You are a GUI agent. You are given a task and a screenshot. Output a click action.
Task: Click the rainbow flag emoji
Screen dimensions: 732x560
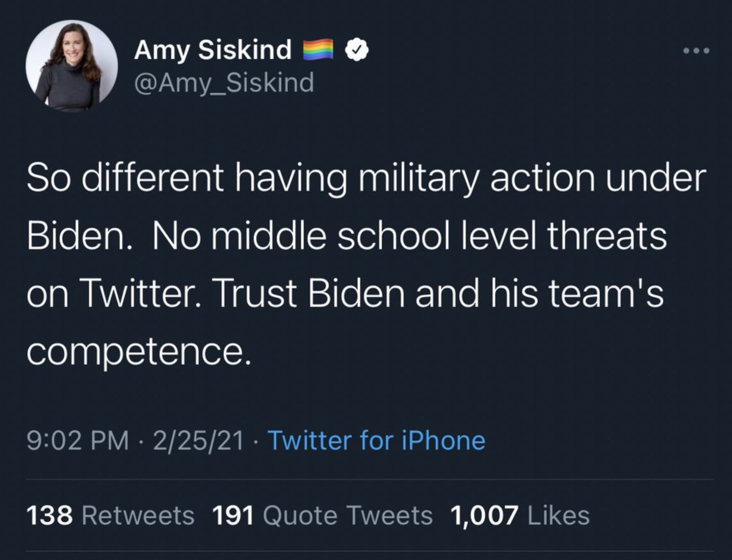click(x=318, y=50)
